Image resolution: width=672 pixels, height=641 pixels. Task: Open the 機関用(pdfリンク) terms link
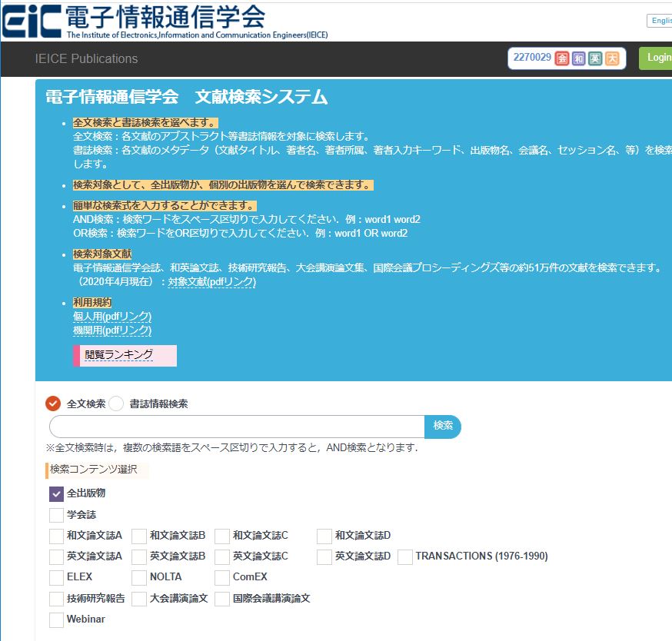112,330
